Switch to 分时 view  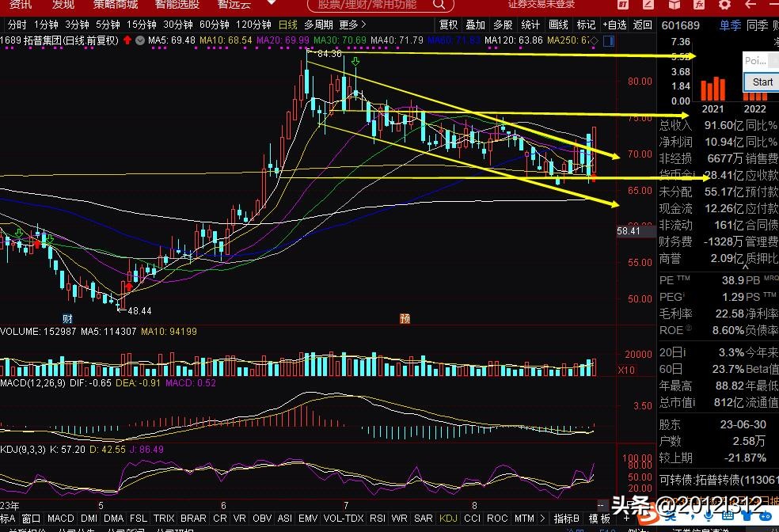(x=17, y=25)
